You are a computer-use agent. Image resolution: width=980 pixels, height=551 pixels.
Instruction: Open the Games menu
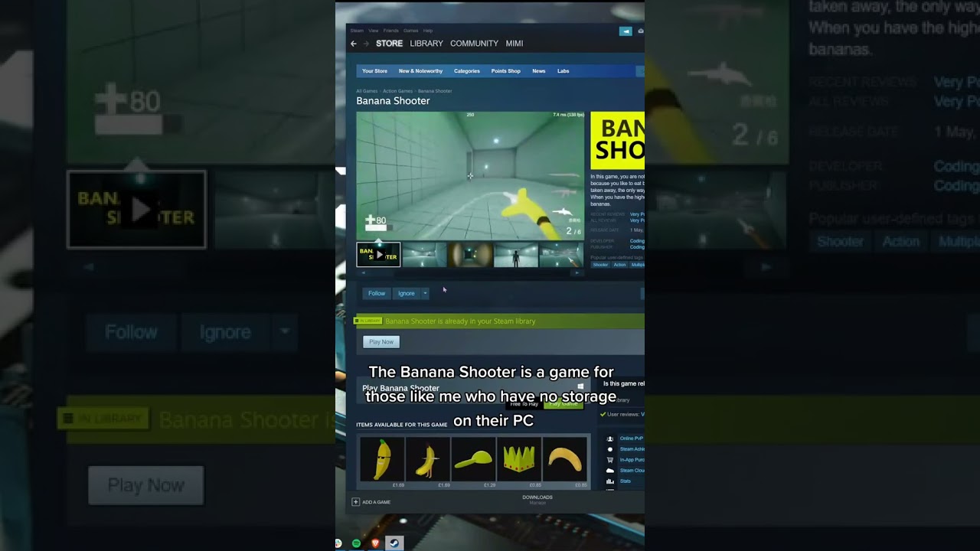(x=411, y=31)
